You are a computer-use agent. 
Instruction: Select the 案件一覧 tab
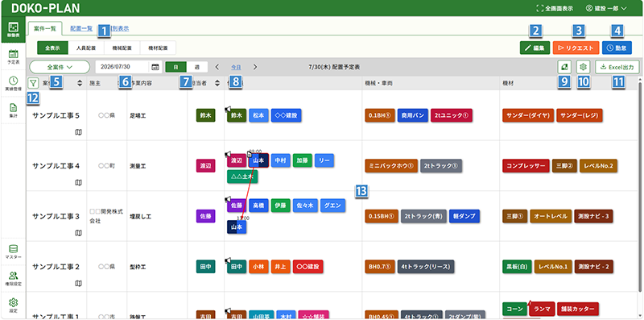coord(45,29)
